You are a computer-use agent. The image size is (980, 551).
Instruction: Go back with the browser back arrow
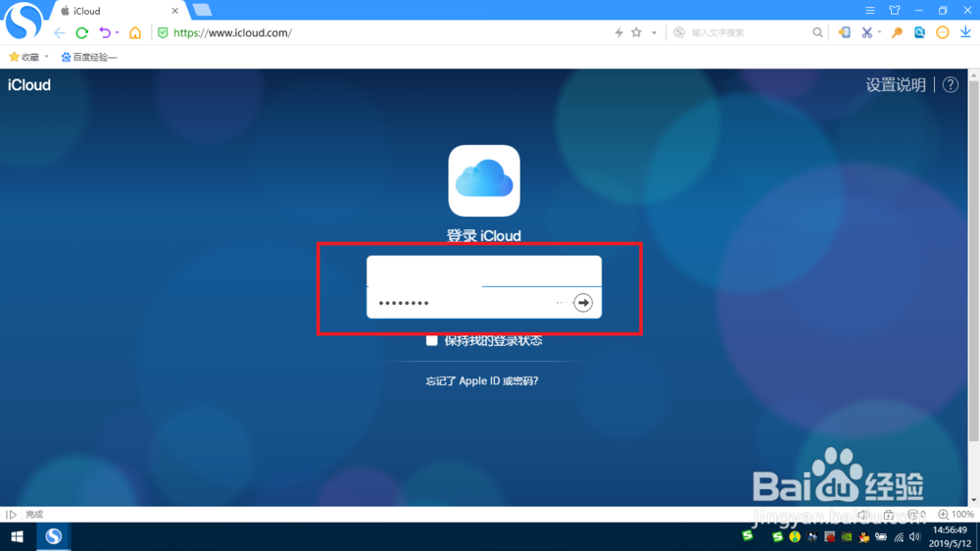tap(60, 32)
